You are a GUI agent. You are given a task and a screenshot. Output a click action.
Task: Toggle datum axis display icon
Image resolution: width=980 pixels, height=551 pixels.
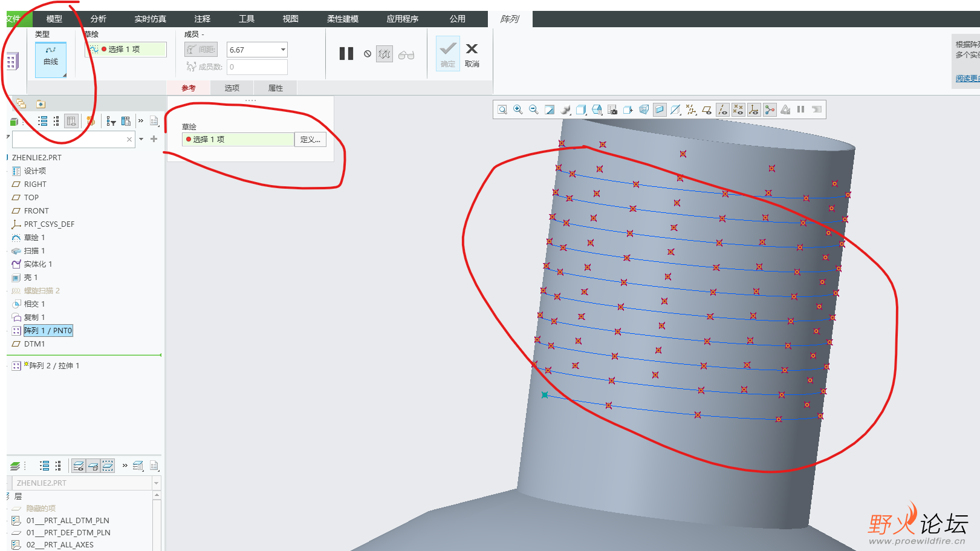point(722,109)
